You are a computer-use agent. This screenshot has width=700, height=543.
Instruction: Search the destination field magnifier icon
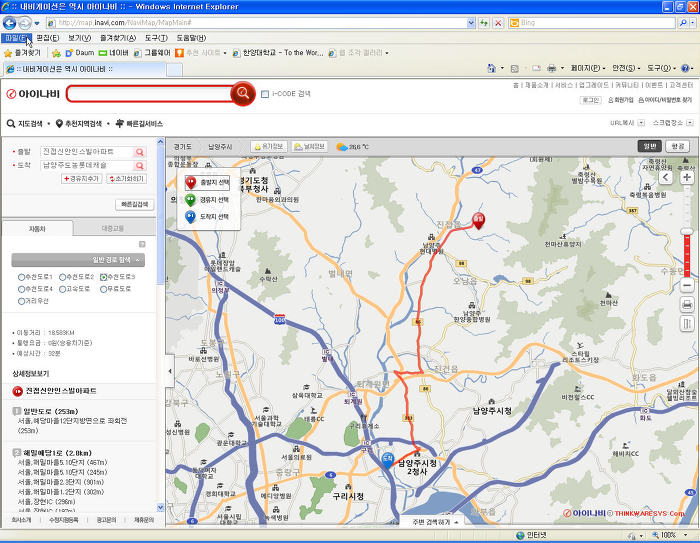point(140,165)
